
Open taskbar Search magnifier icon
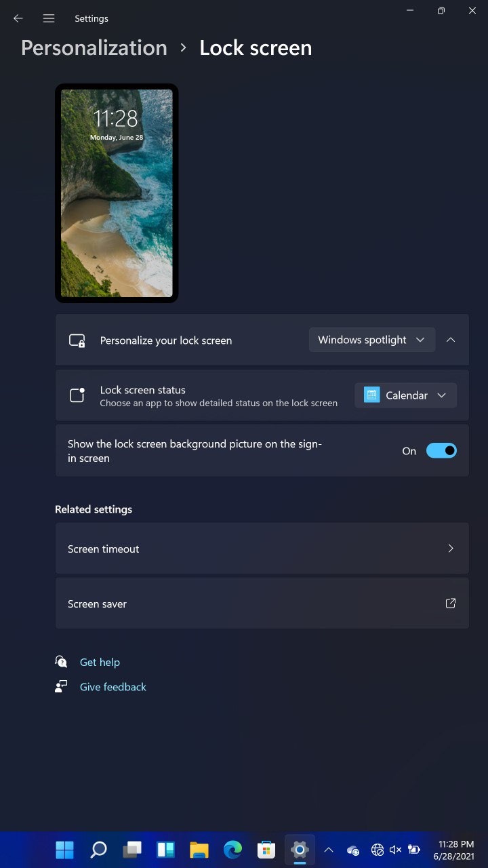98,849
